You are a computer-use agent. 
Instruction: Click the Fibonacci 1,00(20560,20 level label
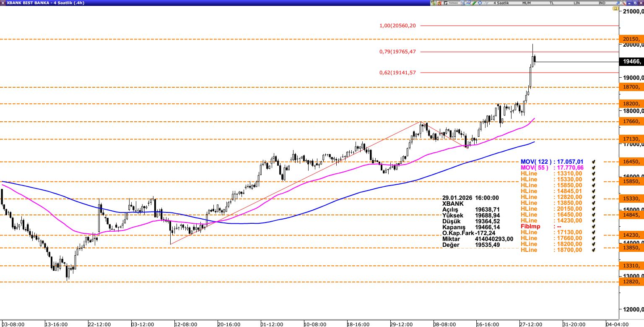coord(397,26)
